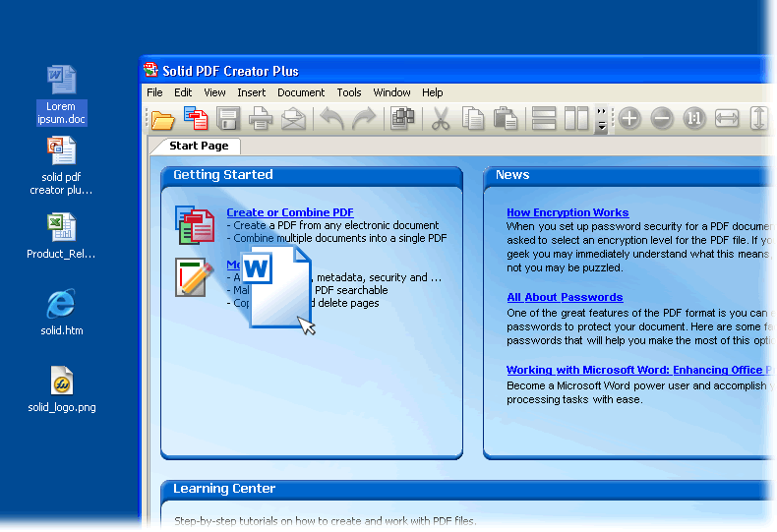Click the Open folder toolbar icon
Image resolution: width=777 pixels, height=532 pixels.
(162, 119)
